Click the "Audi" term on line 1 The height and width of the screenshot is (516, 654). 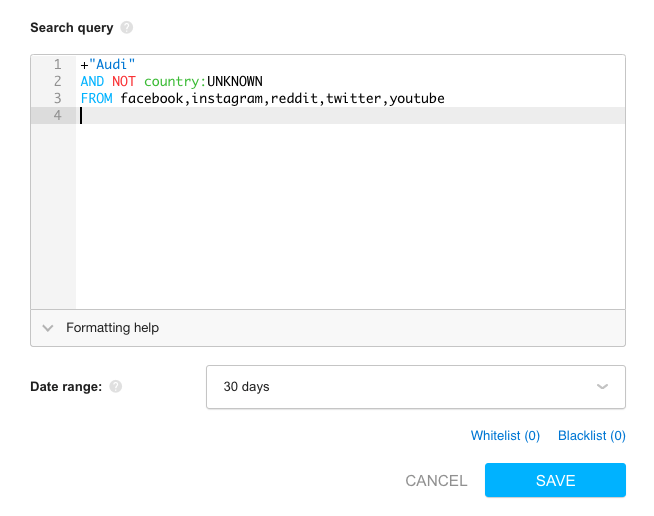pos(112,65)
